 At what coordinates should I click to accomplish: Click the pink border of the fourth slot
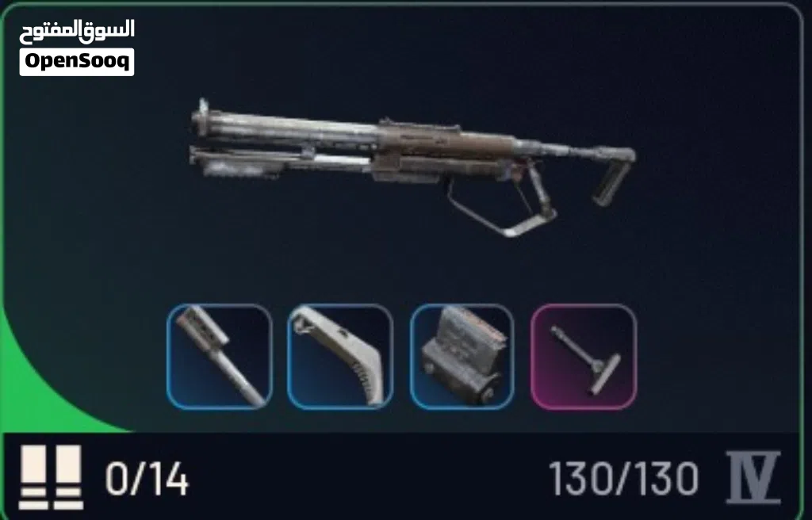pos(584,305)
